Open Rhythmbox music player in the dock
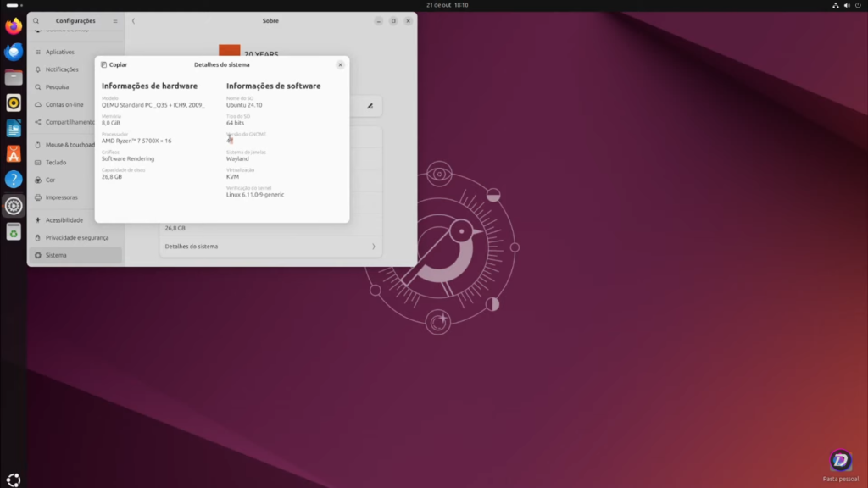This screenshot has width=868, height=488. point(14,103)
